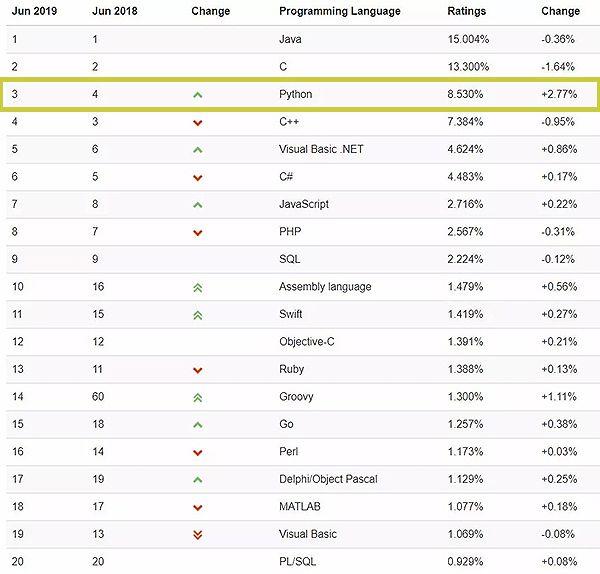Click the green up arrow in Go row

point(197,425)
